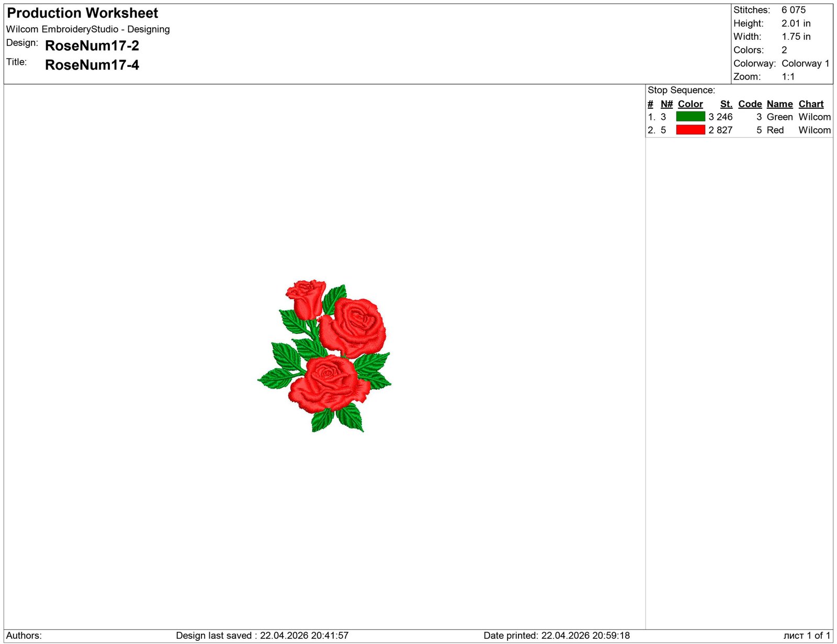Click the underlined St. column header
837x644 pixels.
[x=726, y=104]
